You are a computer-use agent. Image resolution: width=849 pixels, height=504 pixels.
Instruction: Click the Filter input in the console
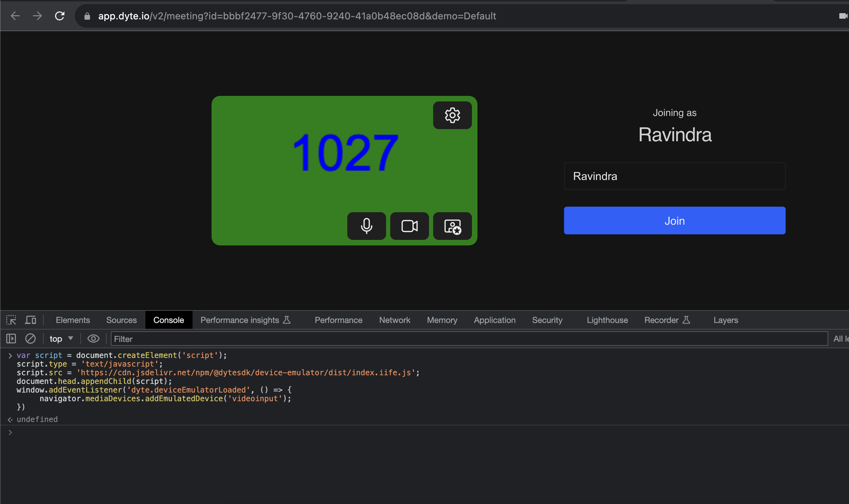(242, 339)
